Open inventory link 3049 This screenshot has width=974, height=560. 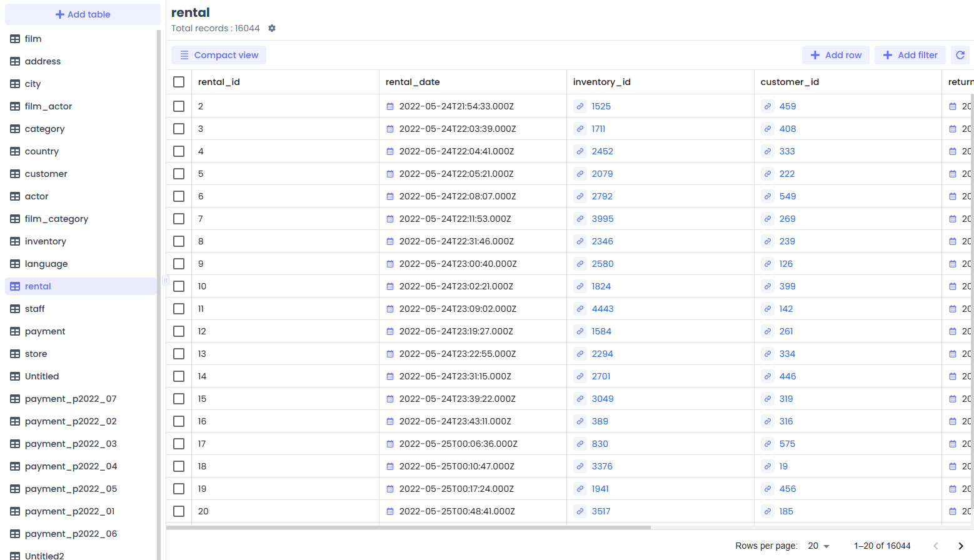tap(603, 399)
